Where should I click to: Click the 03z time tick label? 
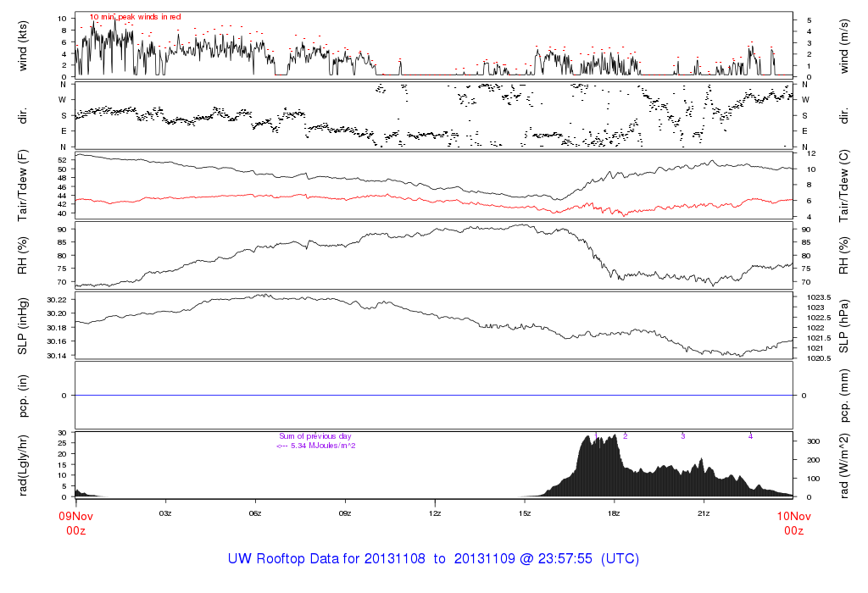(165, 513)
